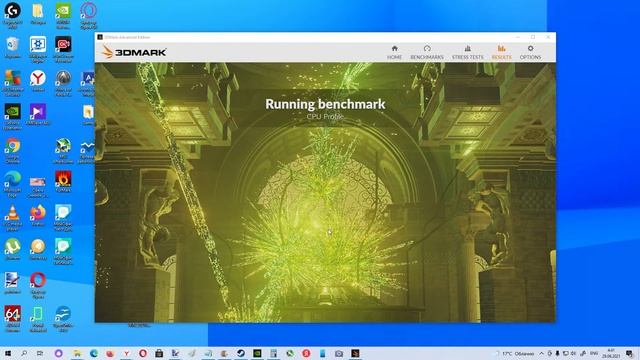Viewport: 640px width, 360px height.
Task: Open the OPTIONS tab with gear icon
Action: 530,52
